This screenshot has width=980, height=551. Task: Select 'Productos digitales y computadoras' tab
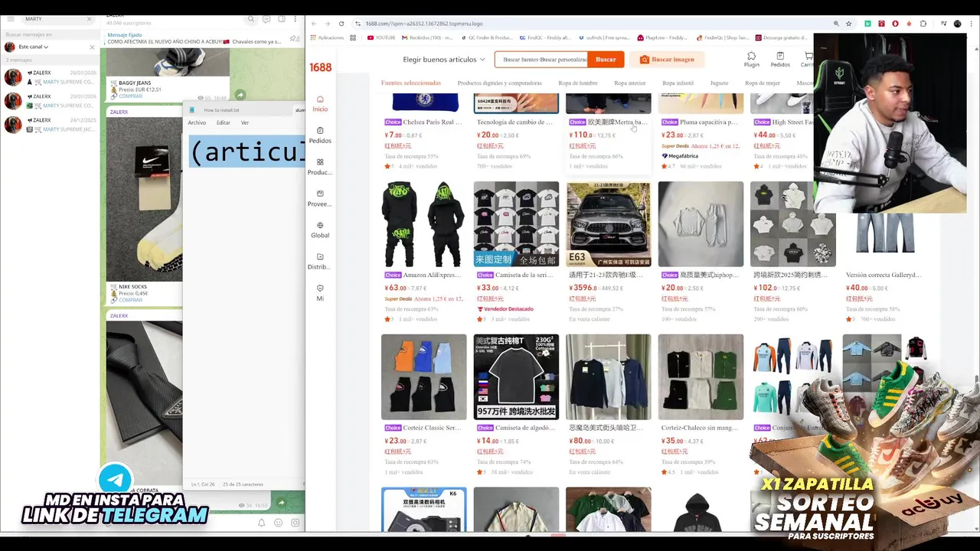pyautogui.click(x=499, y=83)
